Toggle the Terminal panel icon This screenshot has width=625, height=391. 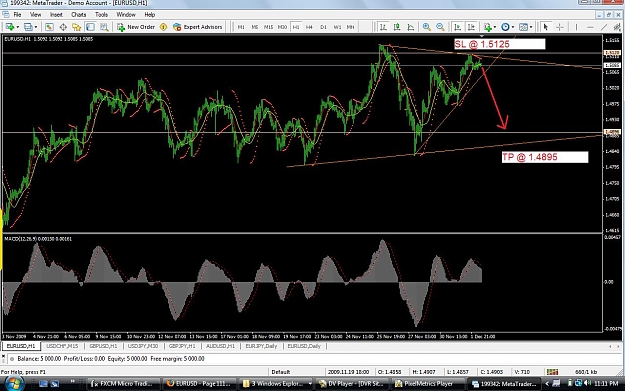tap(90, 27)
